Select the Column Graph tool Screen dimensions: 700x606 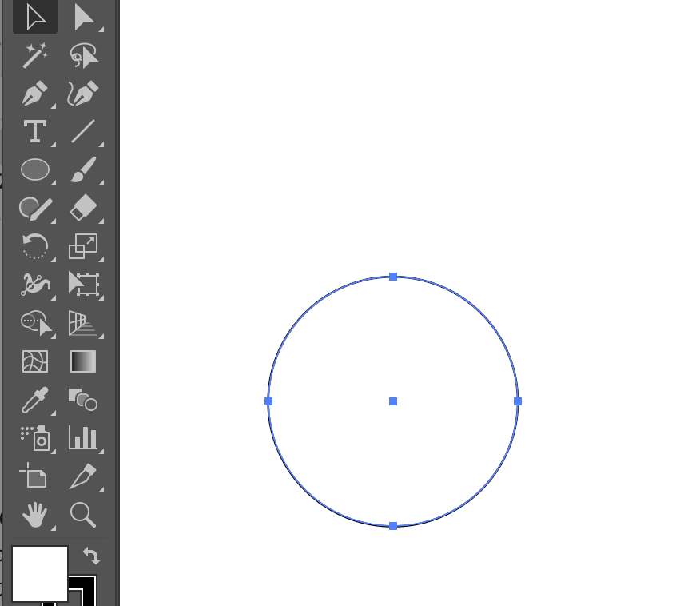click(x=83, y=437)
